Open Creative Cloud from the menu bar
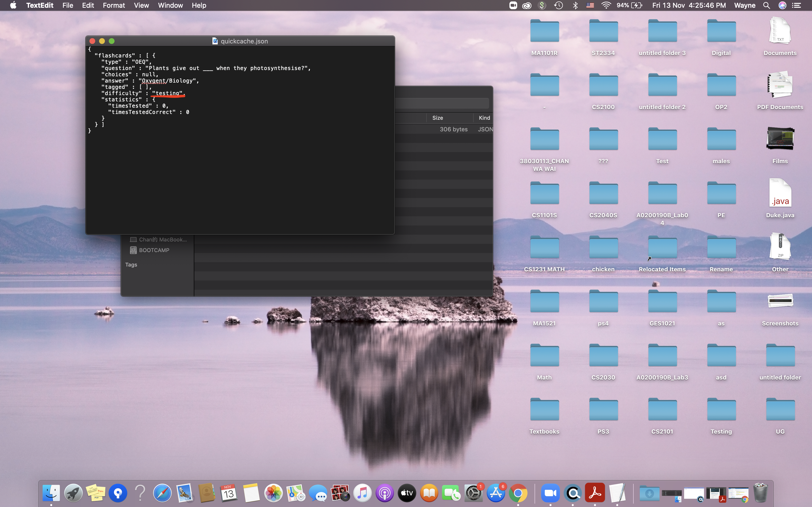Screen dimensions: 812x507 [x=527, y=5]
